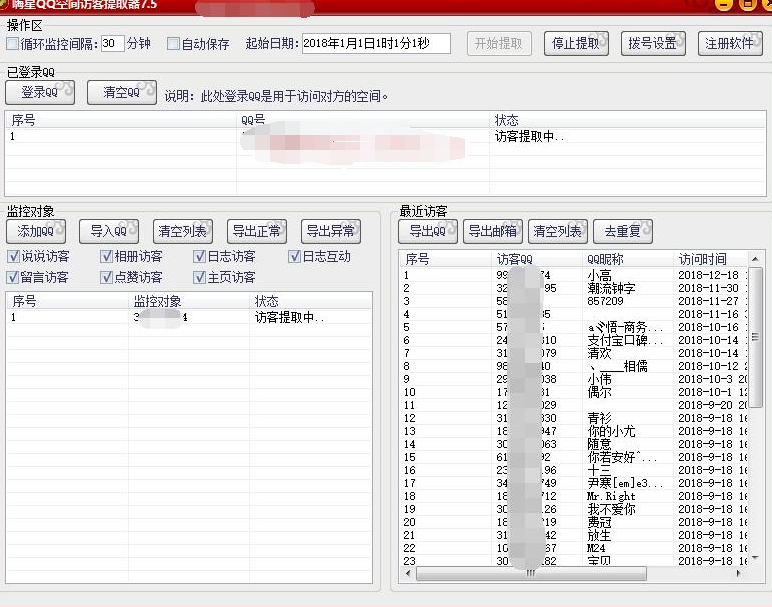Click the QQ号 column header
This screenshot has height=607, width=772.
(363, 120)
